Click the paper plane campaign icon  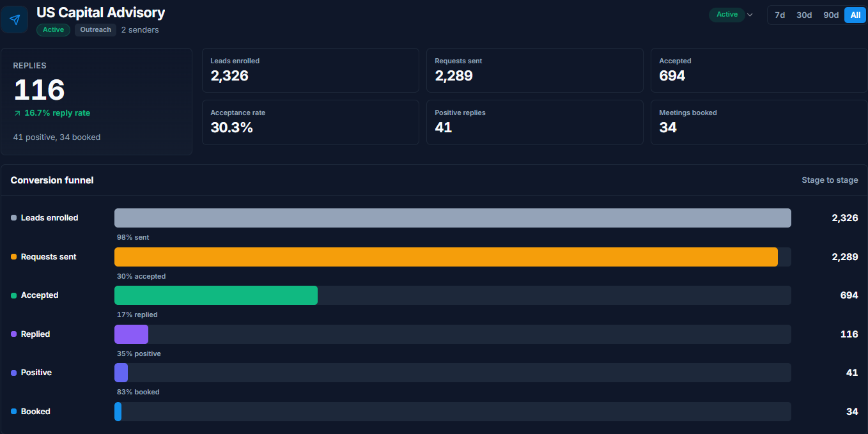point(14,19)
